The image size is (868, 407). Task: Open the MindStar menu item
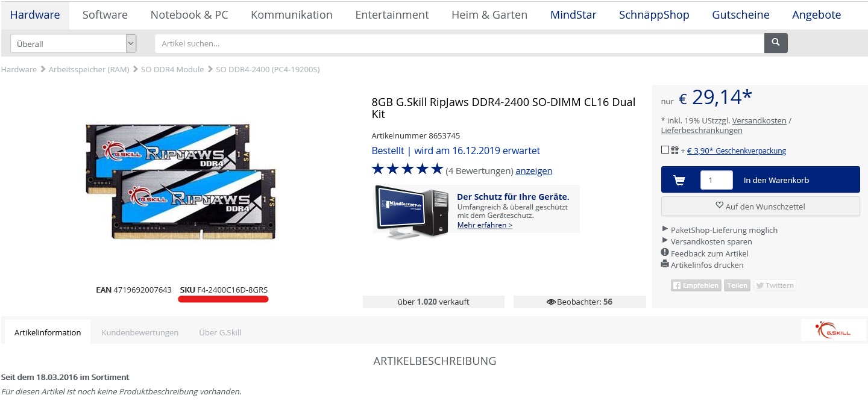tap(573, 15)
